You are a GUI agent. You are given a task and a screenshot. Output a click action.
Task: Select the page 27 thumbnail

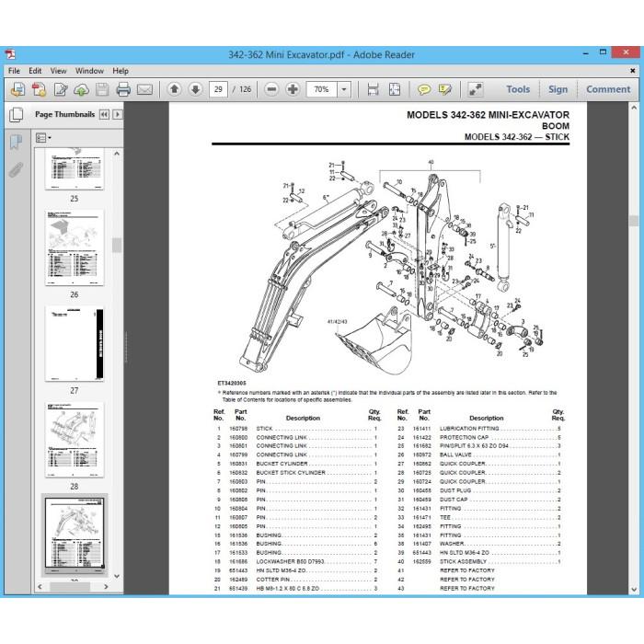[x=75, y=344]
